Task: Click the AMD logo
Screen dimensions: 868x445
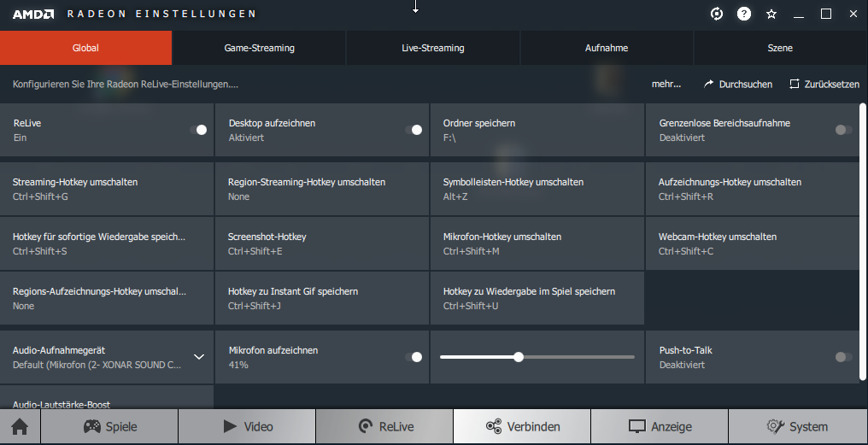Action: pyautogui.click(x=33, y=14)
